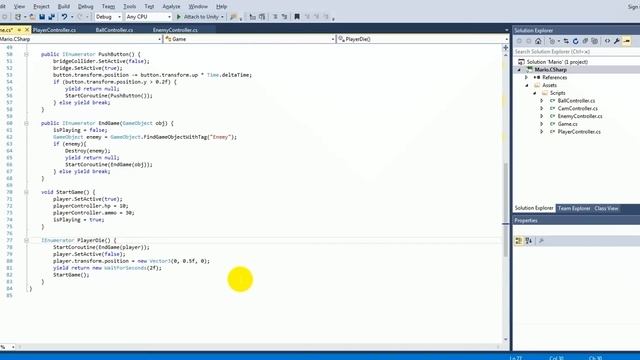Collapse the EndGame() method outline
The height and width of the screenshot is (360, 640).
(x=26, y=123)
